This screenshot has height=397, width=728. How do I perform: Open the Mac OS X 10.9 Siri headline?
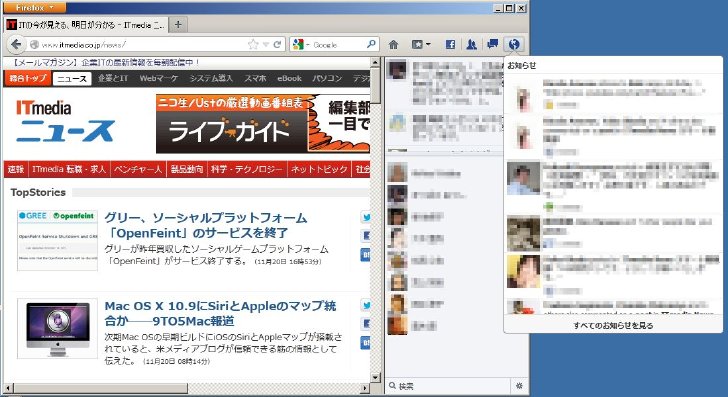[221, 313]
